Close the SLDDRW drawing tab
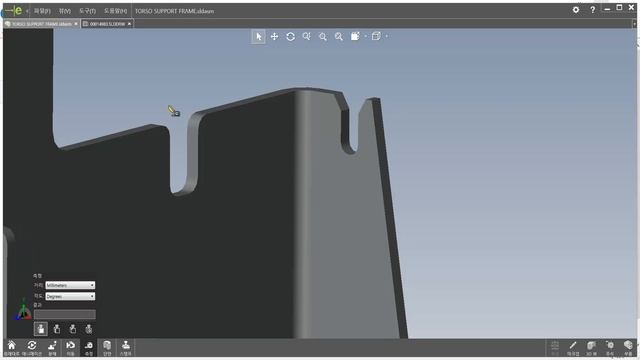Screen dimensions: 640x360 pyautogui.click(x=129, y=24)
